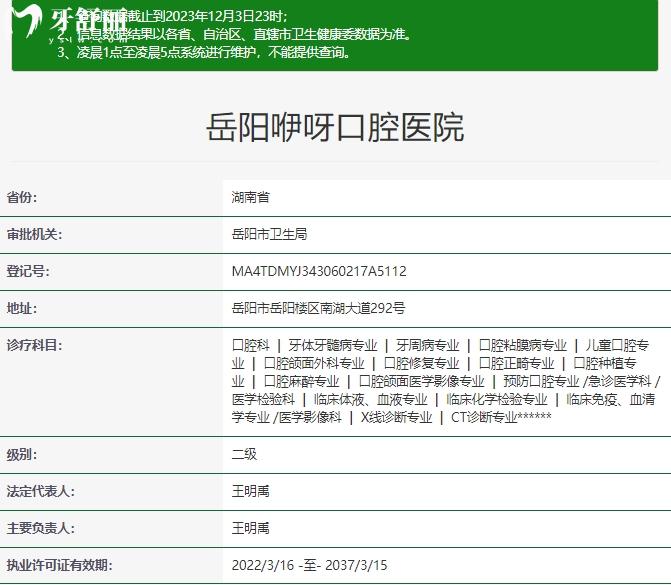Click registration number MA4TDMYJ343060217A5112
The image size is (671, 585).
tap(318, 271)
